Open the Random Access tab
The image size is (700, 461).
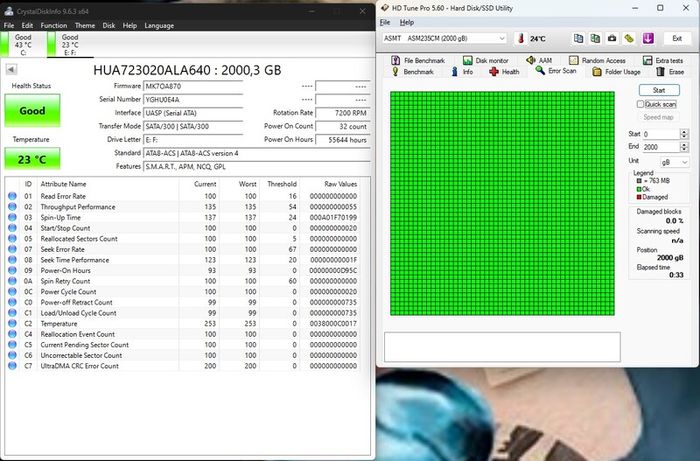tap(597, 60)
